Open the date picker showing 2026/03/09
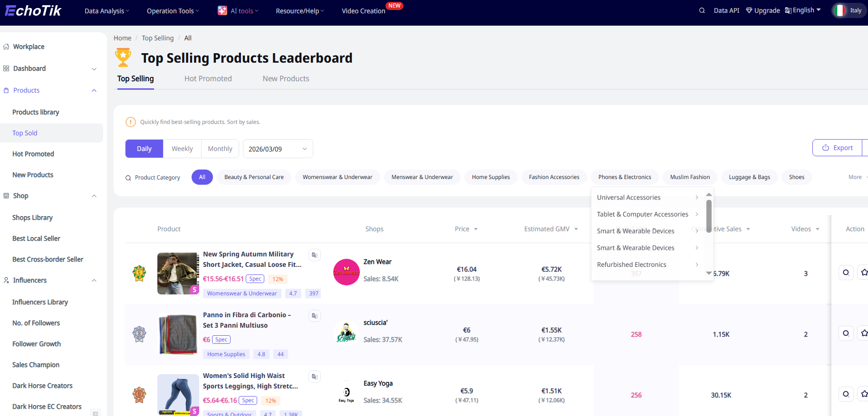Screen dimensions: 868x416 pyautogui.click(x=278, y=149)
